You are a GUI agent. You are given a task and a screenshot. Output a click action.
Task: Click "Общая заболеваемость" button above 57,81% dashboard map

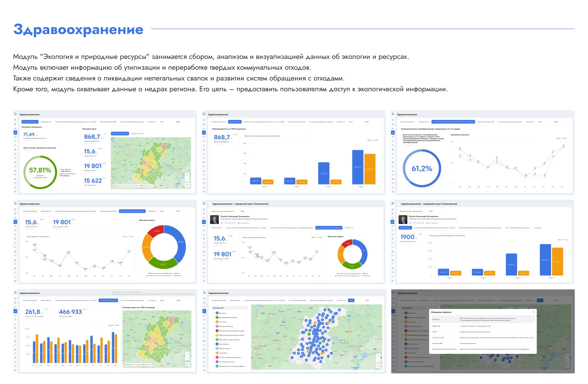(120, 133)
